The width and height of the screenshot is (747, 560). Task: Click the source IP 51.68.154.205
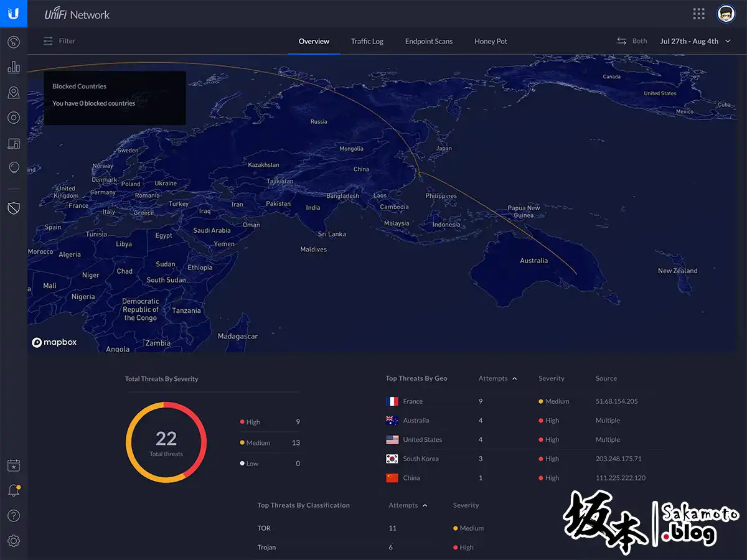[616, 401]
